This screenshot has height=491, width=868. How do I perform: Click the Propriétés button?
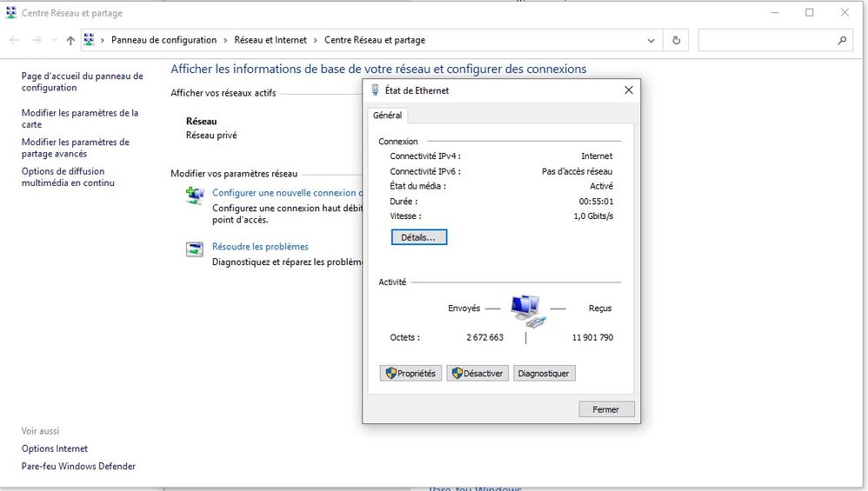pos(411,374)
